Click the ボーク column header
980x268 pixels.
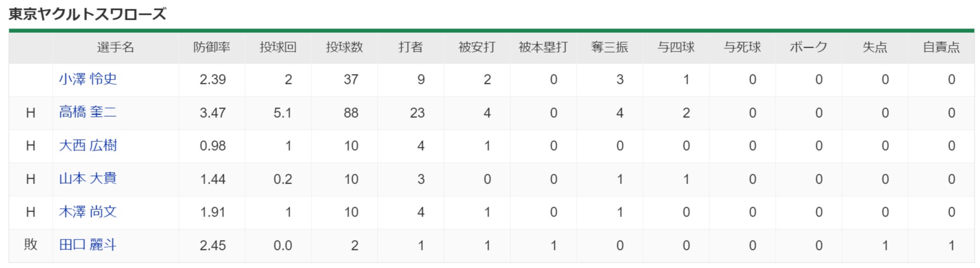808,48
